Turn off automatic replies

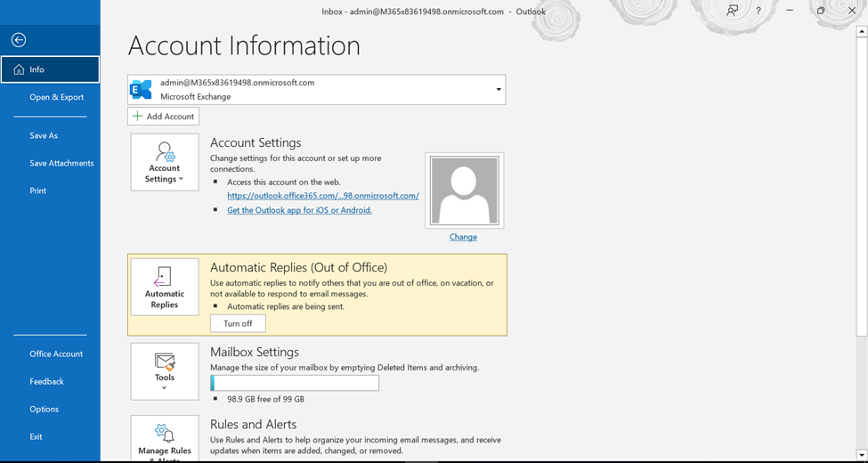(x=238, y=323)
